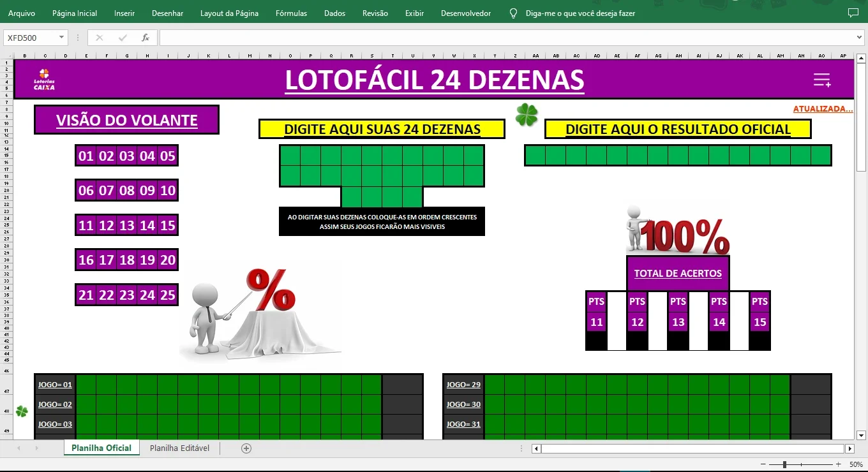868x472 pixels.
Task: Click the 100% figure image
Action: pos(677,230)
